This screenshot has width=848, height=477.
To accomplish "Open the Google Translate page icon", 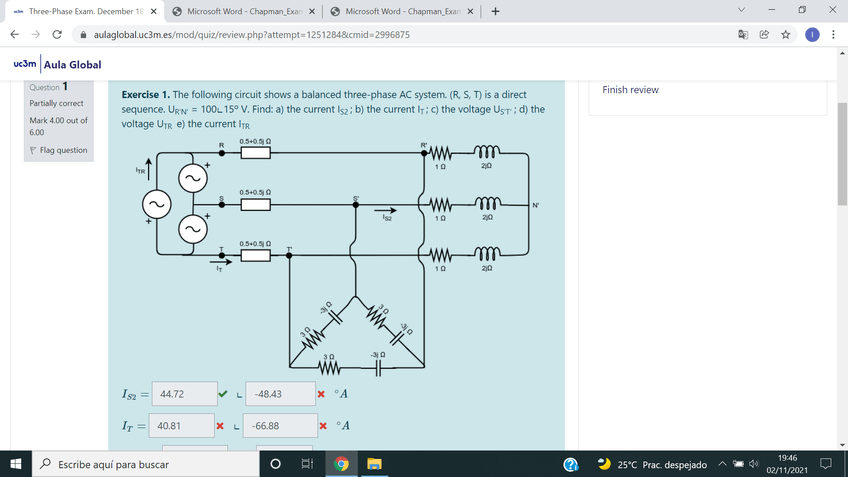I will point(744,34).
